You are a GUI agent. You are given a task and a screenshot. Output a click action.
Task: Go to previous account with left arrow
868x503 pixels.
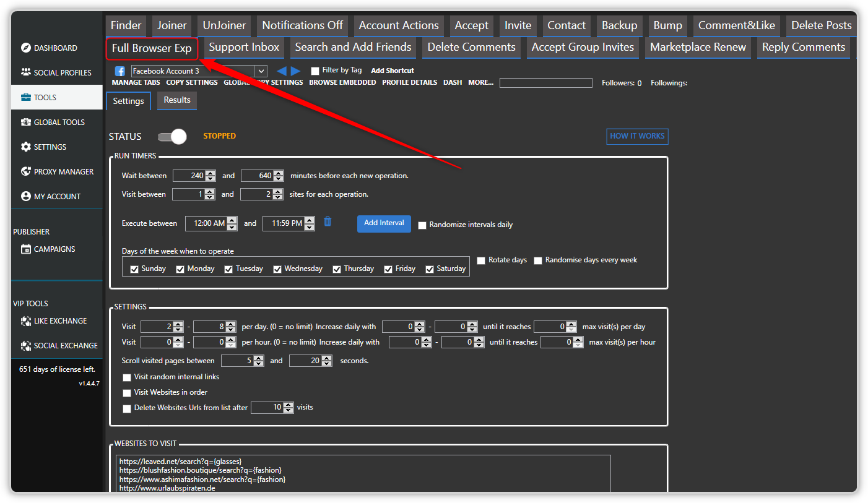click(281, 71)
